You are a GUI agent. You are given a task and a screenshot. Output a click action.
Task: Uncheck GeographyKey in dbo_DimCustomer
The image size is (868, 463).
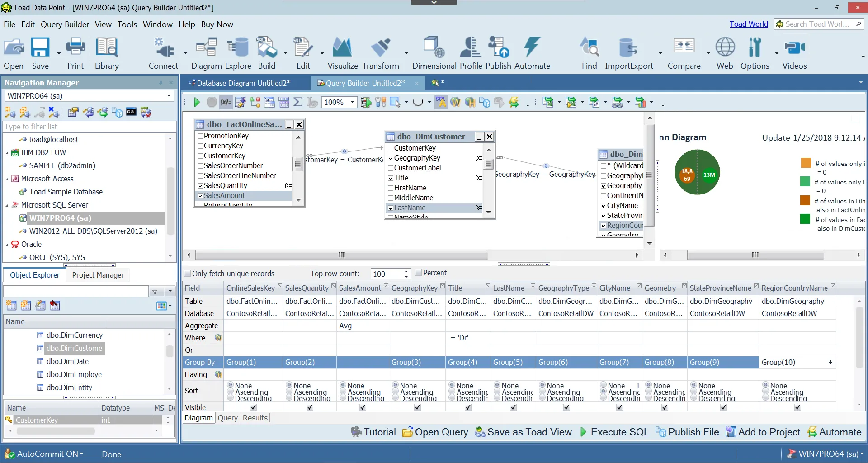[391, 158]
